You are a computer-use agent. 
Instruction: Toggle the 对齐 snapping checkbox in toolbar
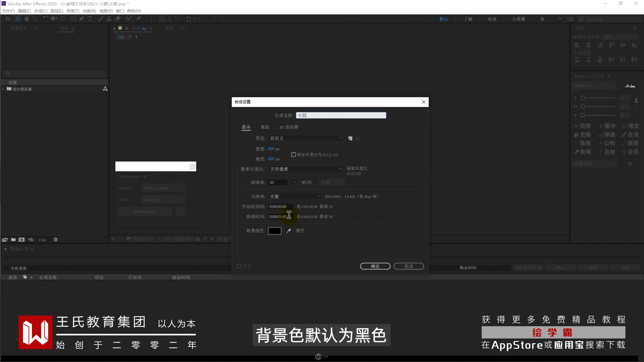pos(189,19)
